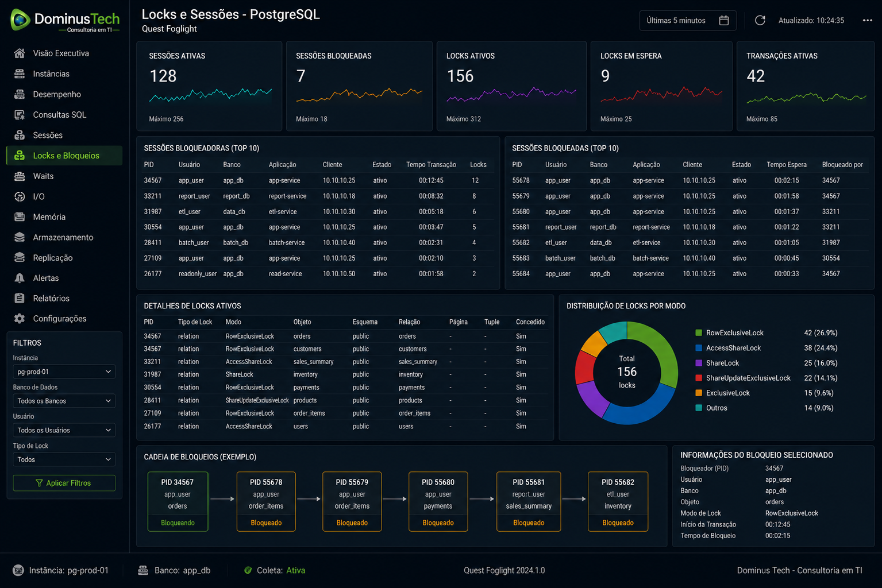Click the Coleta active status icon

(248, 570)
